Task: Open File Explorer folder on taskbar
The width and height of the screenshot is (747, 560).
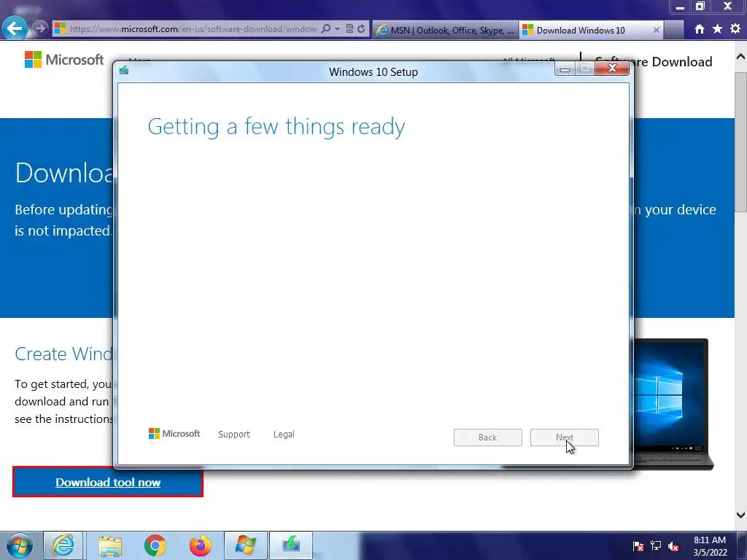Action: click(110, 545)
